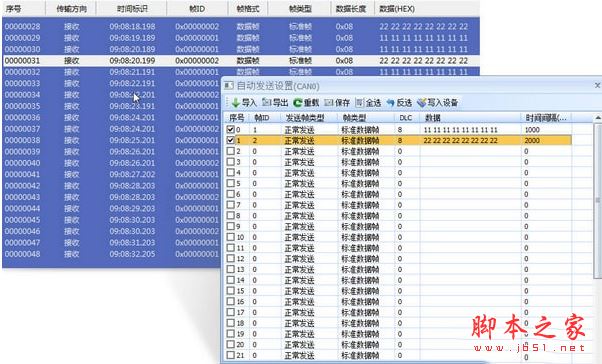
Task: Select main window row 00000040
Action: click(111, 163)
